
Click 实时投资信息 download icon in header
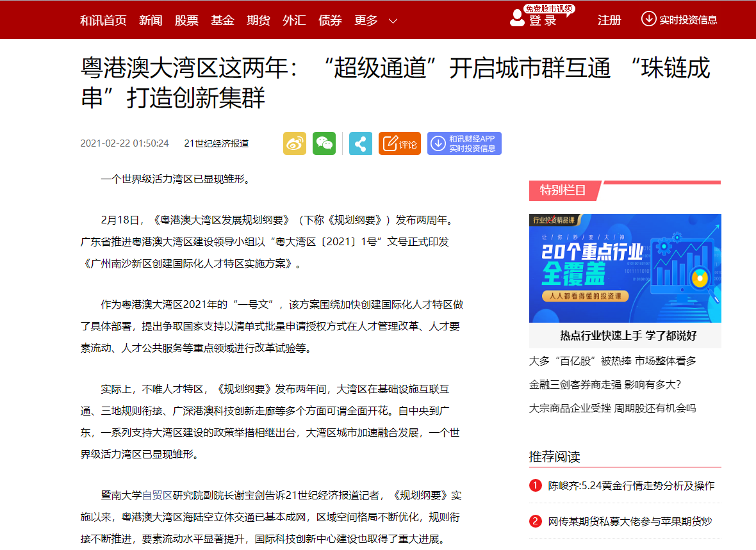[649, 19]
